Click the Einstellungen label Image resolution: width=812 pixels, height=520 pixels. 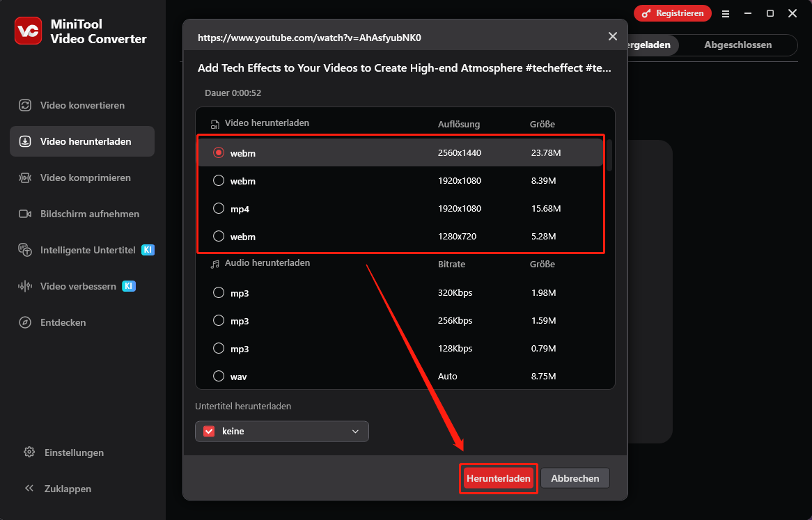(74, 452)
